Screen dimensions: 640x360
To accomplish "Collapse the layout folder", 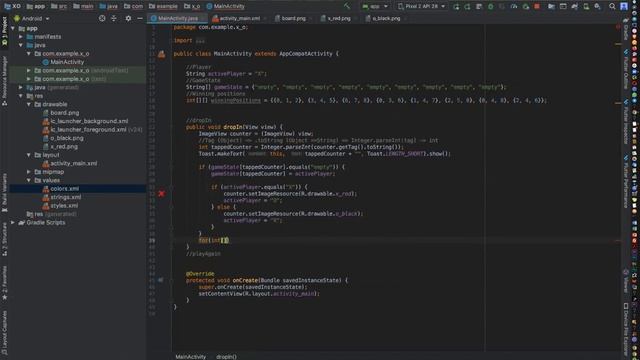I will click(29, 155).
